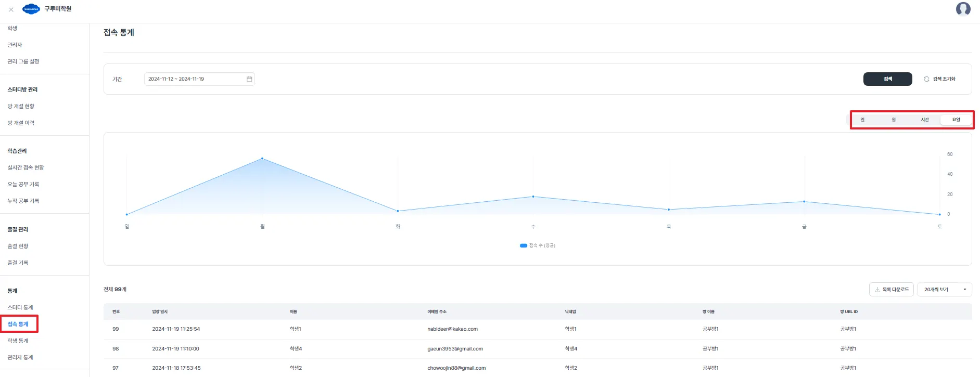Switch chart view to 시간 (hour)

[925, 120]
